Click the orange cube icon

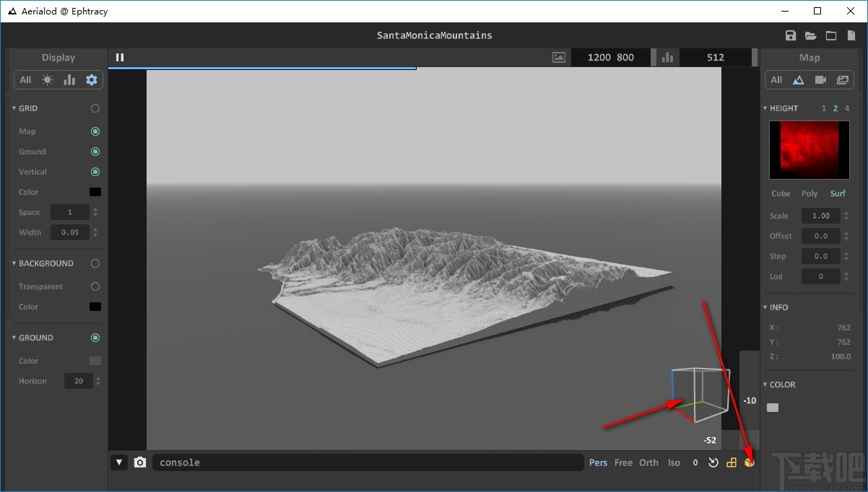click(x=750, y=462)
